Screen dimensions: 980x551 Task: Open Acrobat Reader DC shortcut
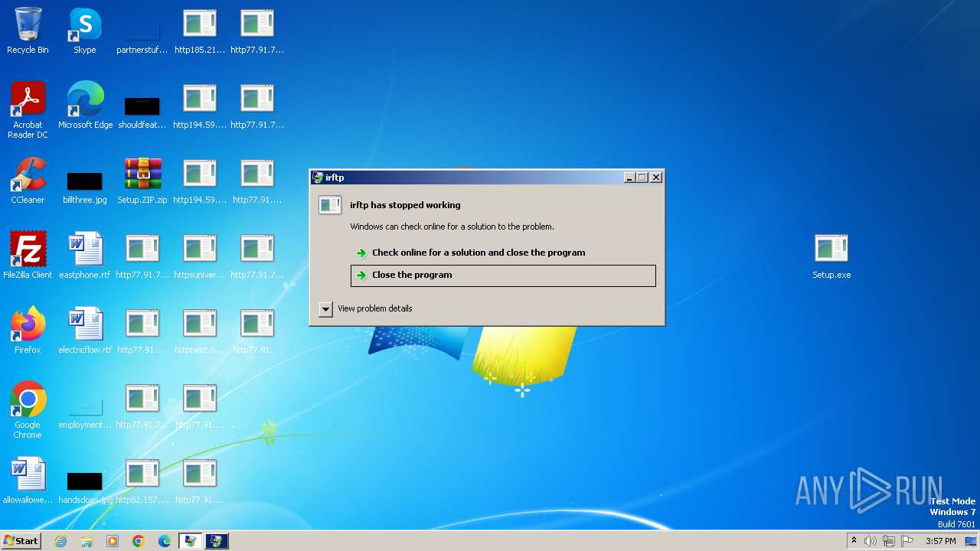[x=28, y=110]
